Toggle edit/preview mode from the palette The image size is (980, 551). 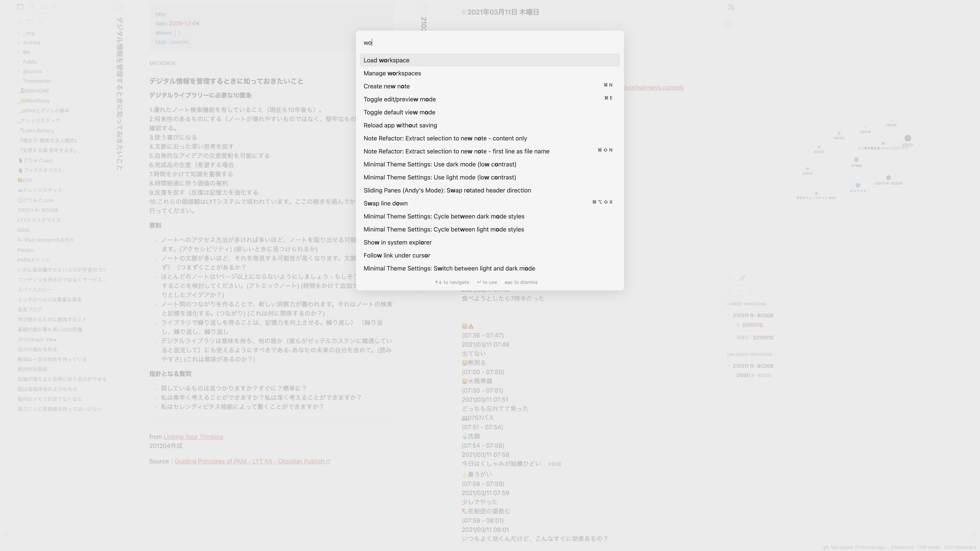[x=400, y=99]
